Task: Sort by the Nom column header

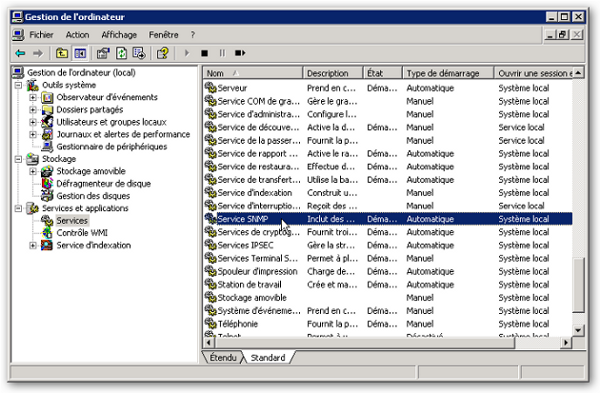Action: pyautogui.click(x=253, y=73)
